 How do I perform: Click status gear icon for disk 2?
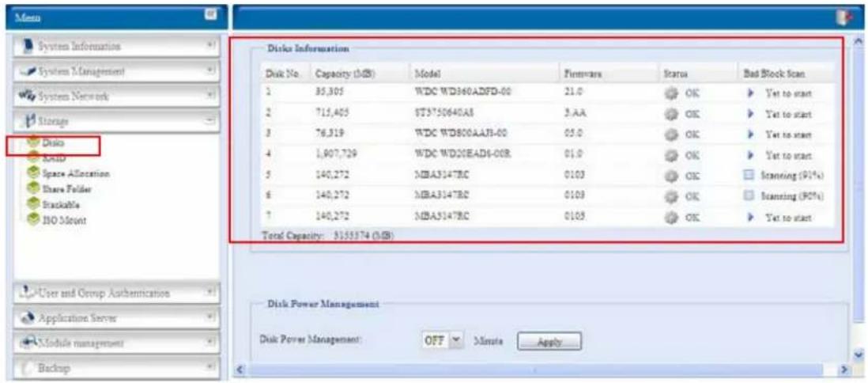[670, 114]
